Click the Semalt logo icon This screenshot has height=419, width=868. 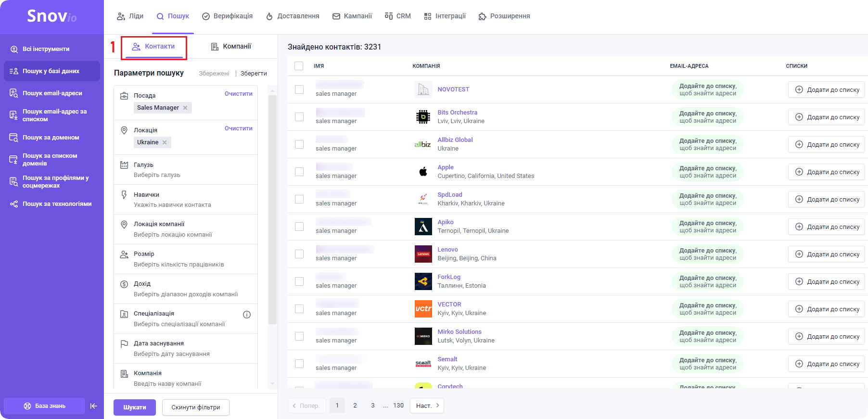pos(423,364)
